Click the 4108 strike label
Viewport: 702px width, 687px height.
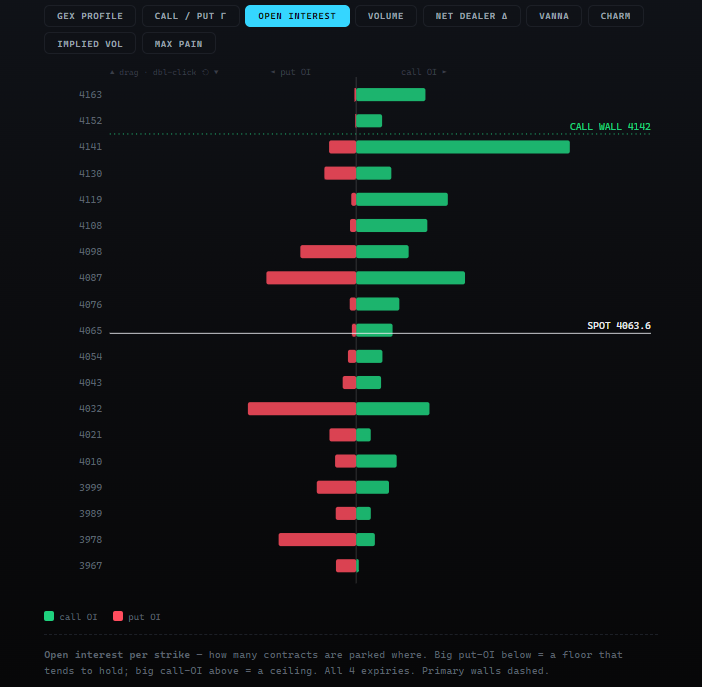pos(90,226)
